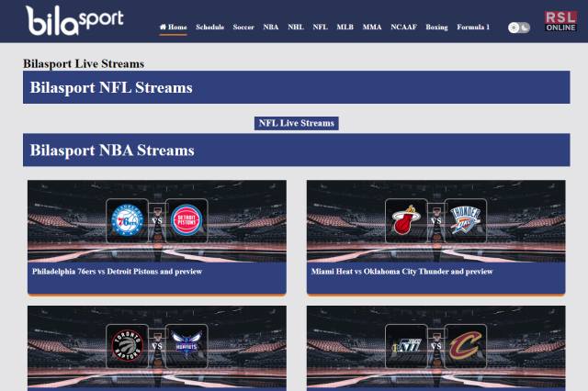The height and width of the screenshot is (391, 588).
Task: Click the Charlotte Hornets team logo
Action: (187, 346)
